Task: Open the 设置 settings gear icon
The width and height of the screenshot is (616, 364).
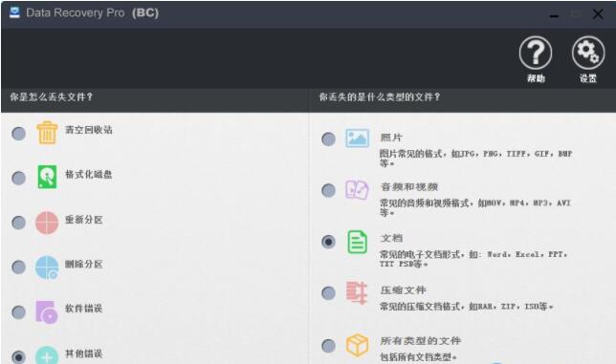Action: pos(588,53)
